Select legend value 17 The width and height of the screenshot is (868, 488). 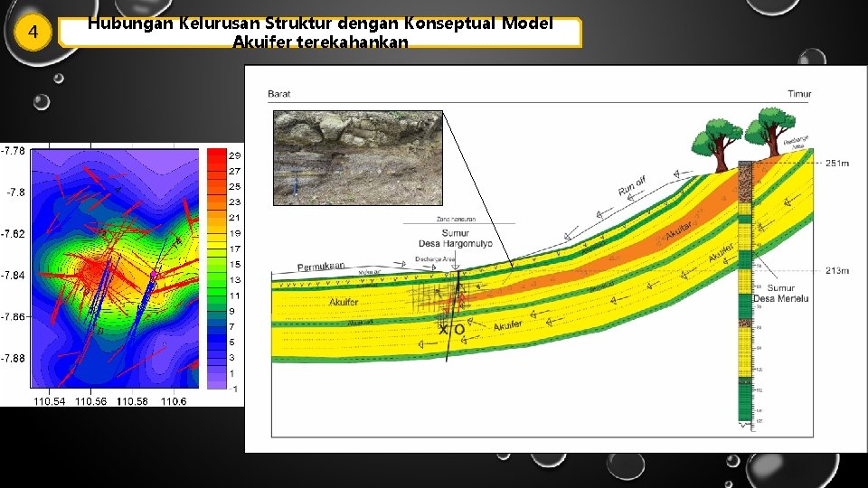tap(235, 249)
